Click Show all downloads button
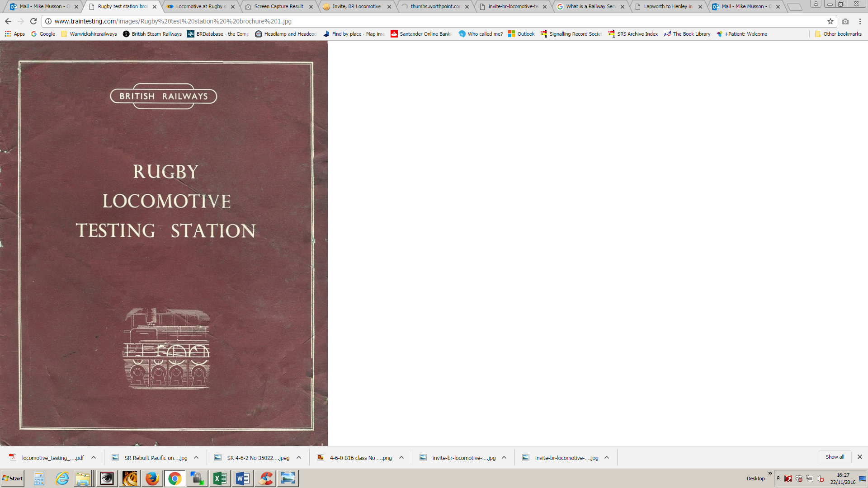 click(x=835, y=457)
